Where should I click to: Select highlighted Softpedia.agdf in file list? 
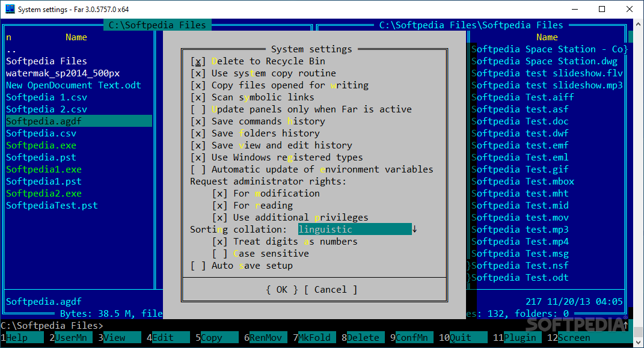79,121
